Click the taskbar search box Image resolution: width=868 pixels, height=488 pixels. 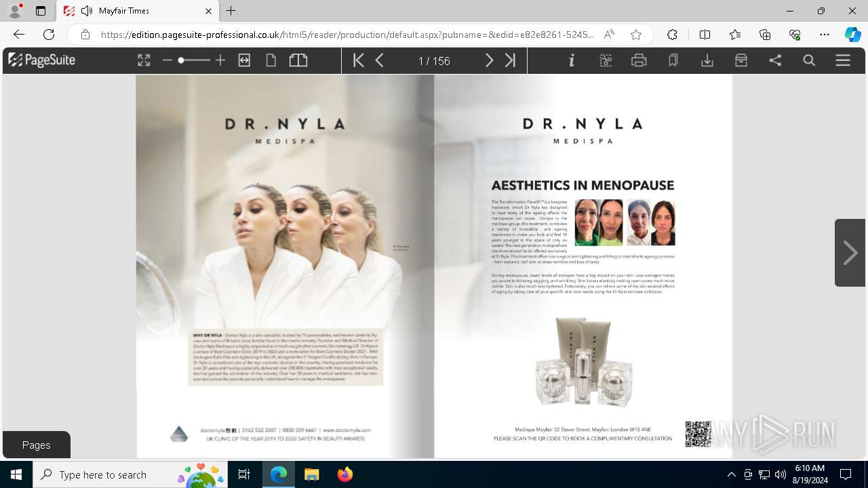[130, 474]
